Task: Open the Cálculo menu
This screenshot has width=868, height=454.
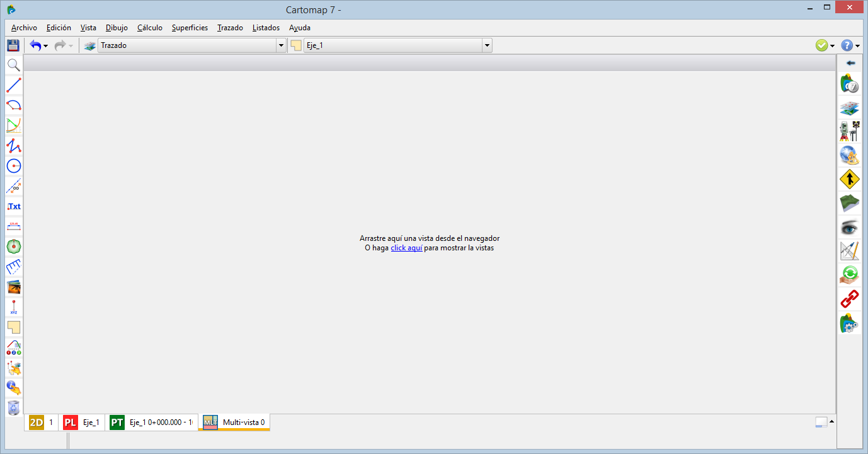Action: (x=150, y=28)
